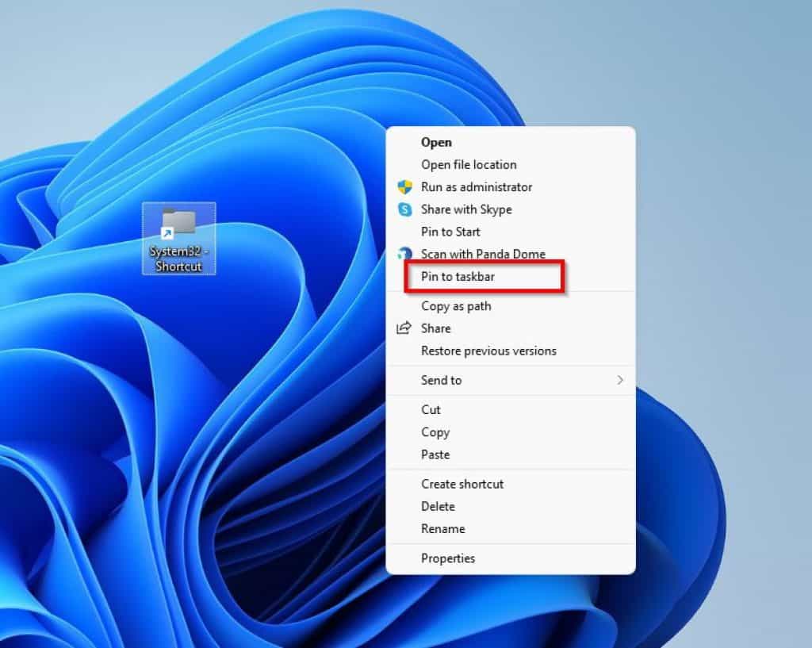Open the Send to entry
Screen dimensions: 812x648
tap(511, 380)
